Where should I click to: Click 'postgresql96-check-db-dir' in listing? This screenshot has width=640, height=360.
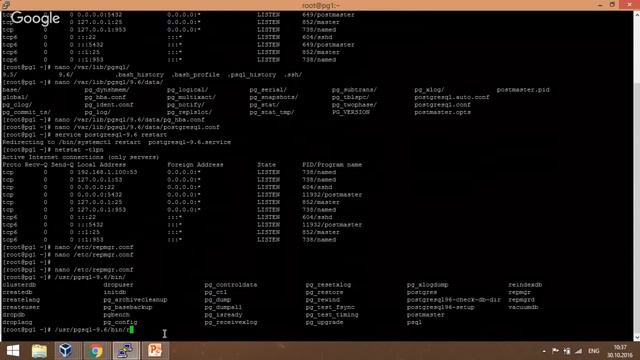click(453, 300)
